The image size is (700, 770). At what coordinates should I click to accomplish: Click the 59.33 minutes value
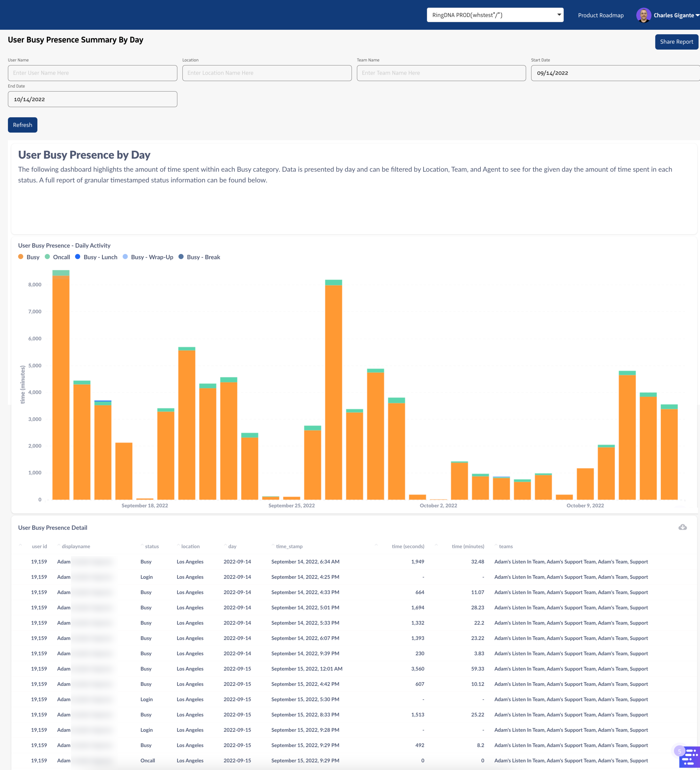[477, 668]
